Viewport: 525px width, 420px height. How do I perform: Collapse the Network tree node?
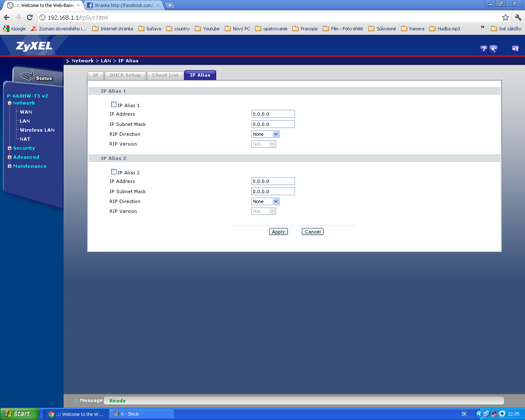9,103
